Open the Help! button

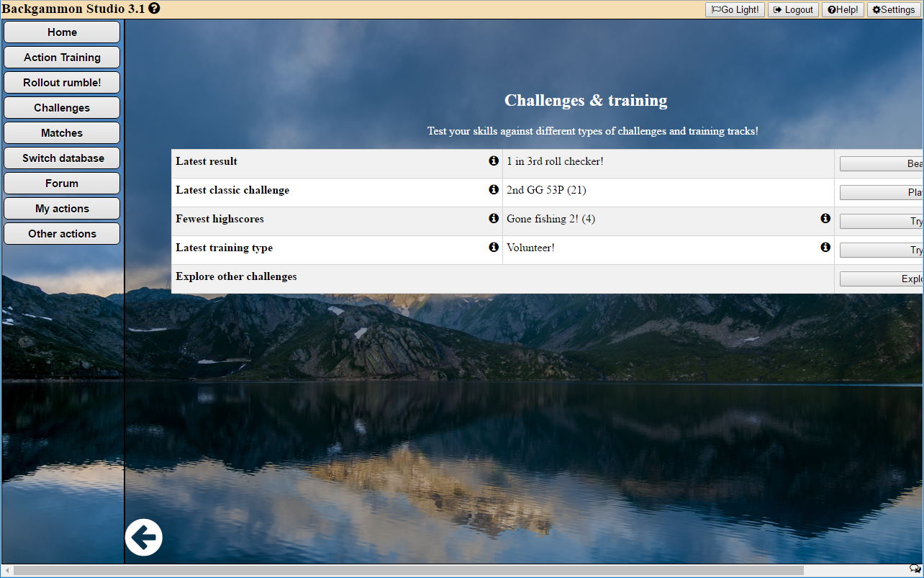point(843,9)
